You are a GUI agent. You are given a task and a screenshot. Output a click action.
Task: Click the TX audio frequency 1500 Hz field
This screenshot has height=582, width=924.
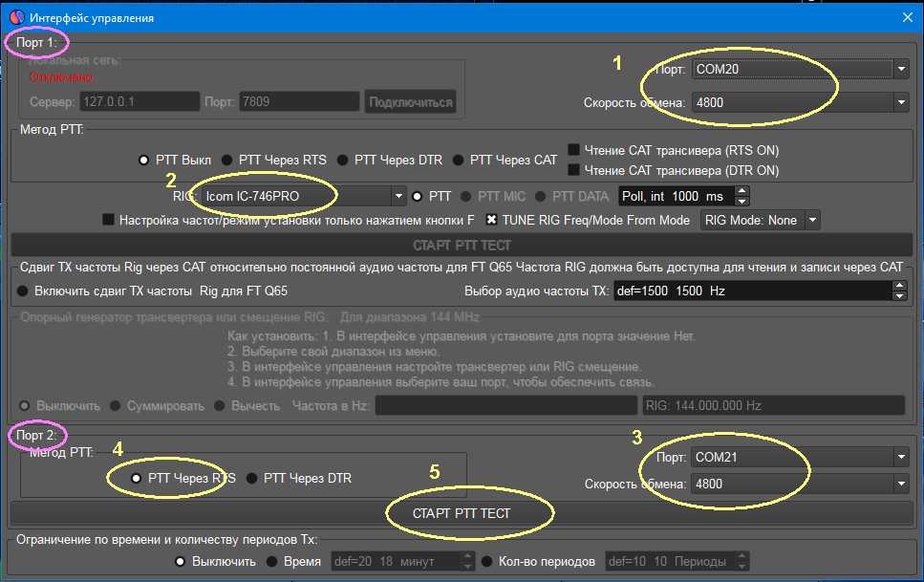[753, 291]
